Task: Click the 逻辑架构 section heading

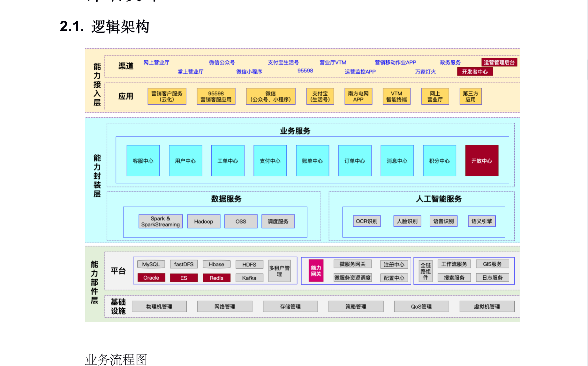Action: [120, 26]
